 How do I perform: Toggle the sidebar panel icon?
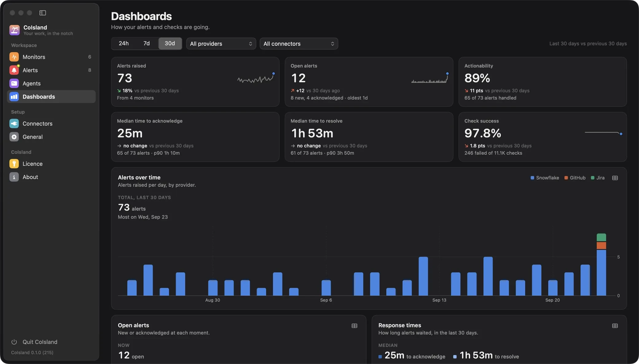pos(43,13)
